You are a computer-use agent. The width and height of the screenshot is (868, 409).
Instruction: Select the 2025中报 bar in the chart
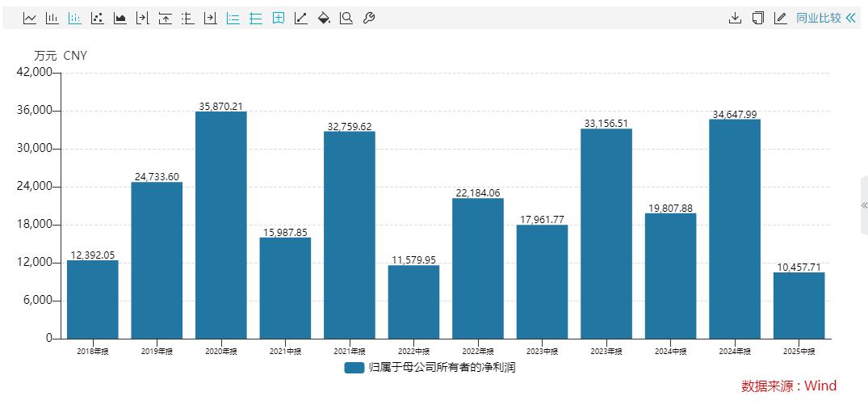point(799,306)
